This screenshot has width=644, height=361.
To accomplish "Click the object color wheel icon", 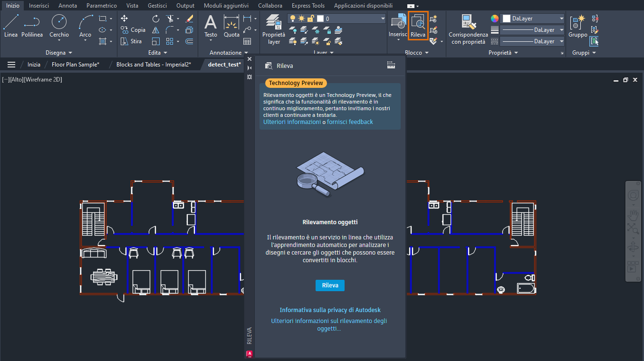I will pos(495,19).
